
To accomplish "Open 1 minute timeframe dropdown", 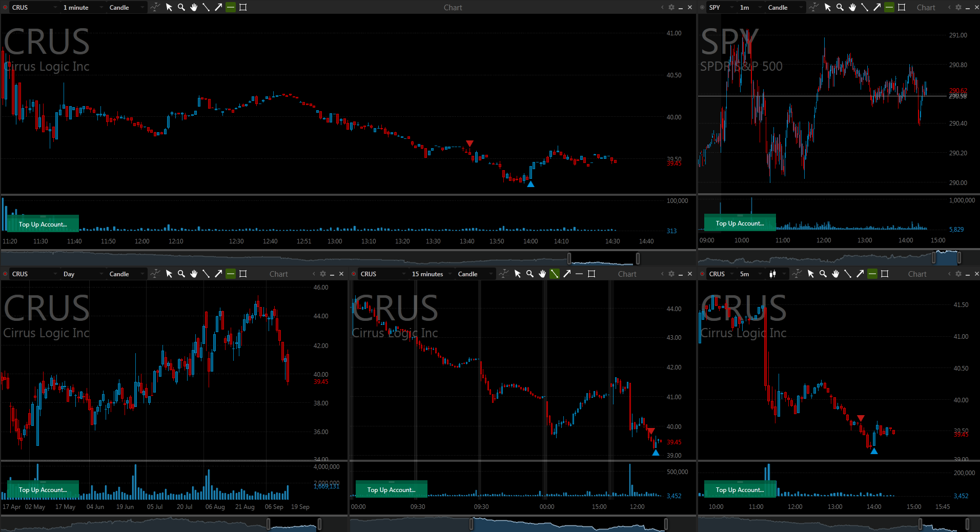I will tap(84, 7).
